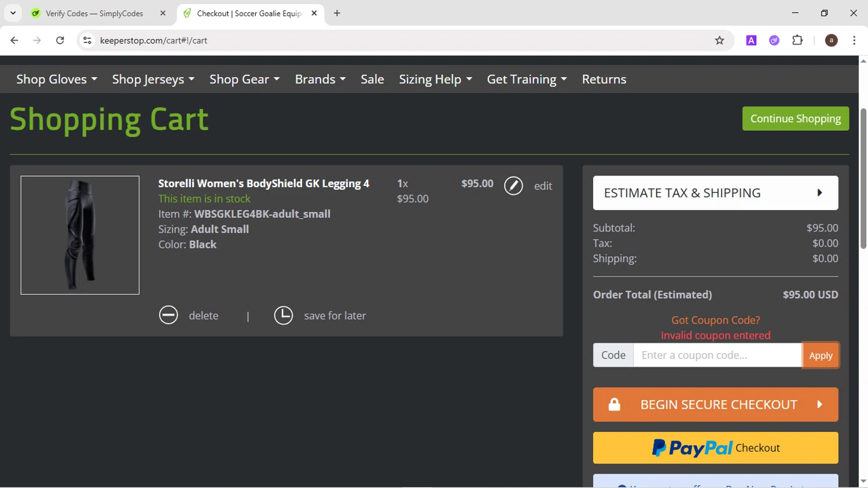The height and width of the screenshot is (488, 868).
Task: Expand the Shop Gloves menu
Action: click(x=57, y=79)
